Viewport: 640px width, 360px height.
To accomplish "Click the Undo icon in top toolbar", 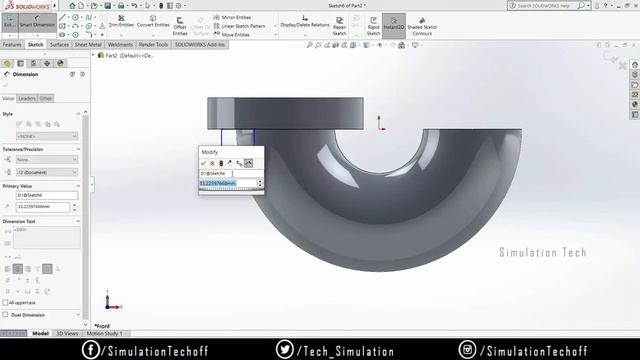I will pos(134,6).
